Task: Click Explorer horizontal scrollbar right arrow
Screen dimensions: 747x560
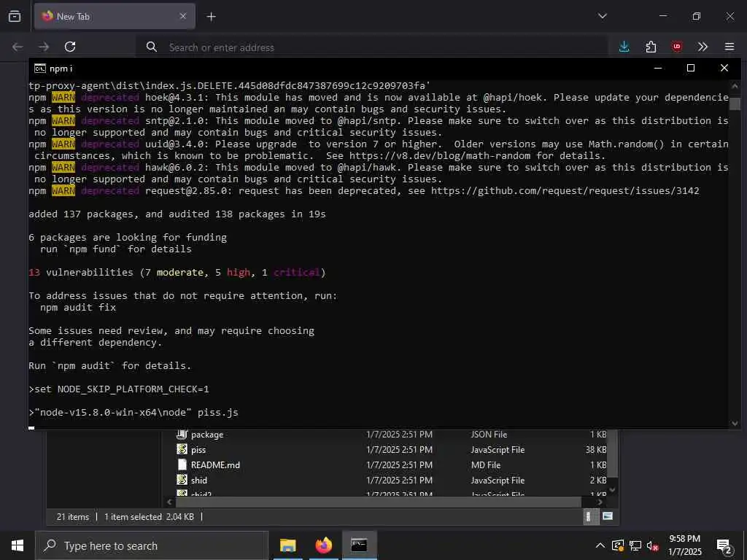Action: click(x=600, y=502)
